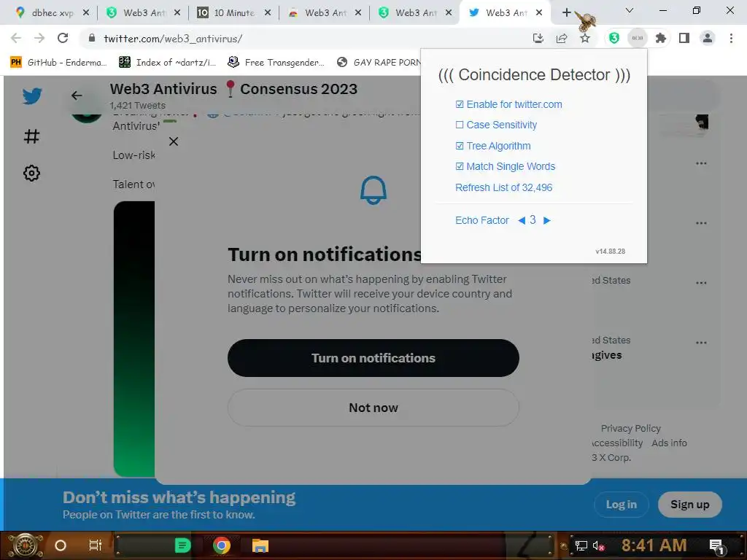Open the Ads info link
Image resolution: width=747 pixels, height=560 pixels.
point(669,443)
